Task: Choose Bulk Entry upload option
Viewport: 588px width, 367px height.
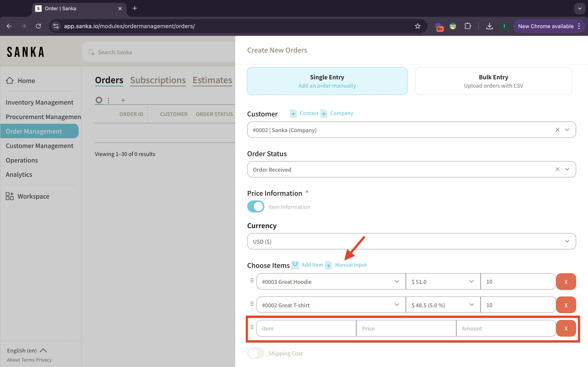Action: [x=493, y=81]
